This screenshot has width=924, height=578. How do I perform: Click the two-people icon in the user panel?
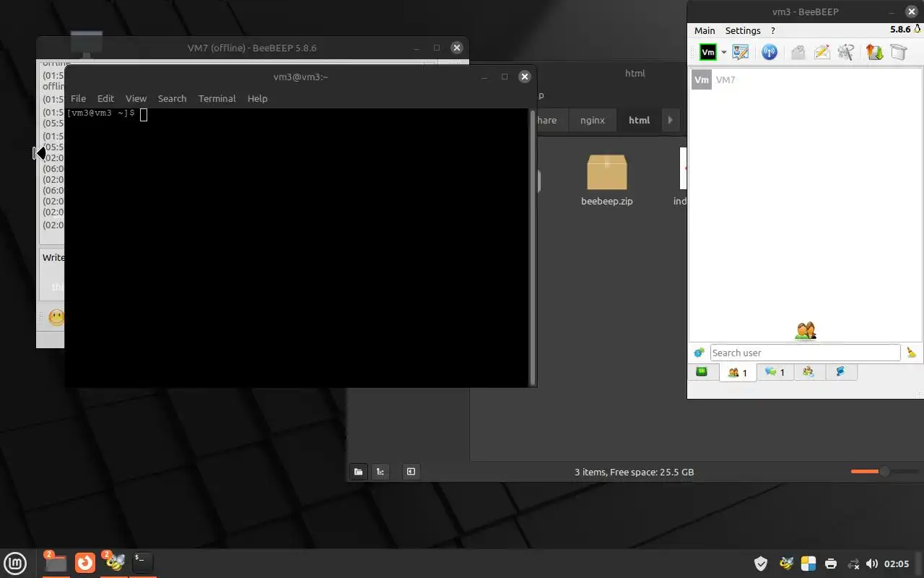click(x=806, y=331)
